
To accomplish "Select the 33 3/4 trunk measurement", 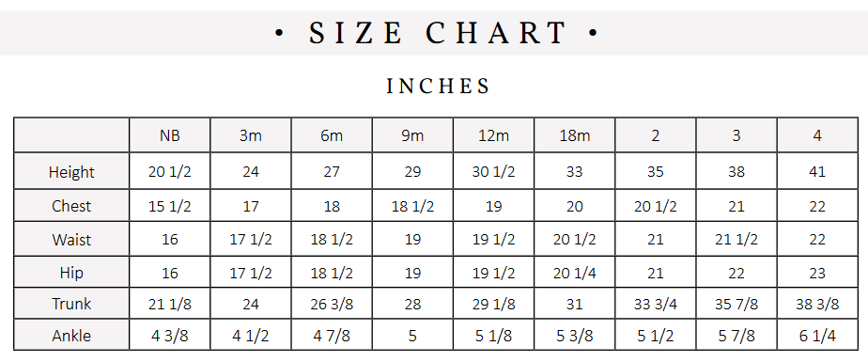I will [656, 304].
